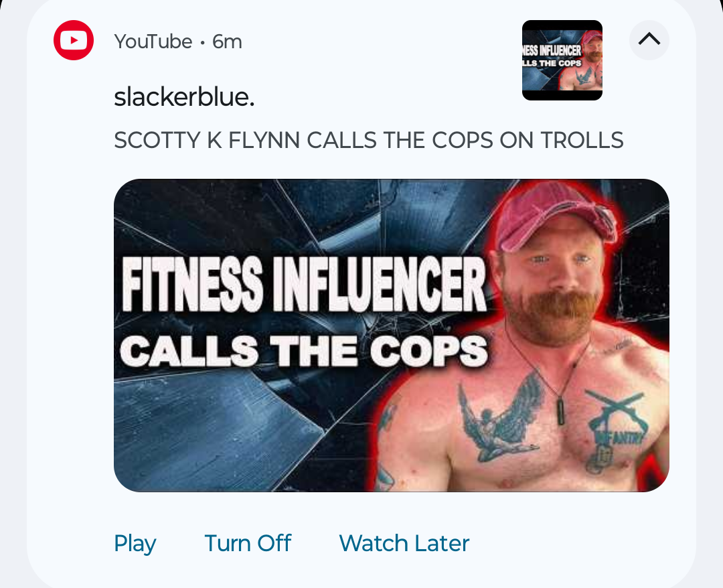This screenshot has height=588, width=723.
Task: Click the pendant necklace in the thumbnail
Action: tap(560, 411)
